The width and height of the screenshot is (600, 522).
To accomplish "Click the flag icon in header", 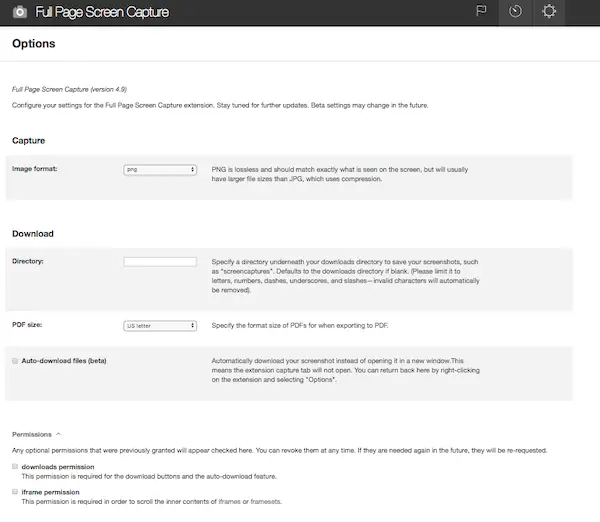I will (479, 12).
